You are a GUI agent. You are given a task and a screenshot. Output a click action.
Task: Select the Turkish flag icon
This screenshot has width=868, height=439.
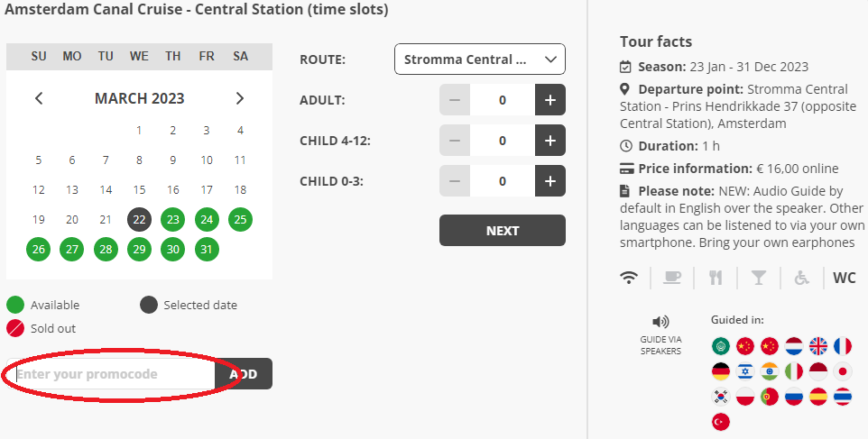pyautogui.click(x=721, y=422)
